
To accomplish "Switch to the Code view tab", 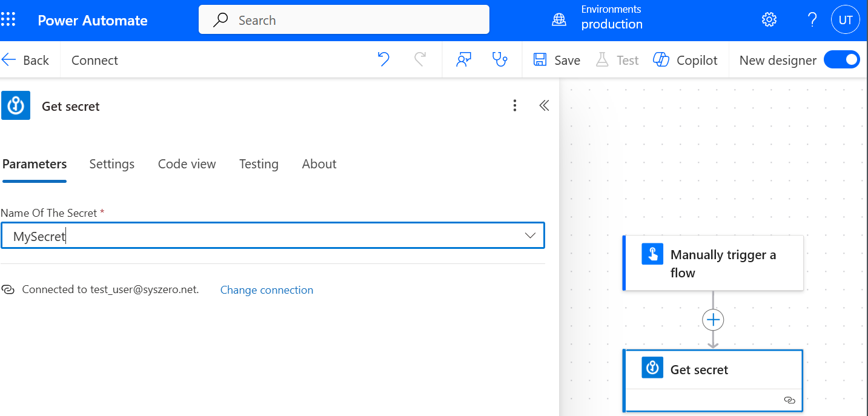I will point(187,164).
